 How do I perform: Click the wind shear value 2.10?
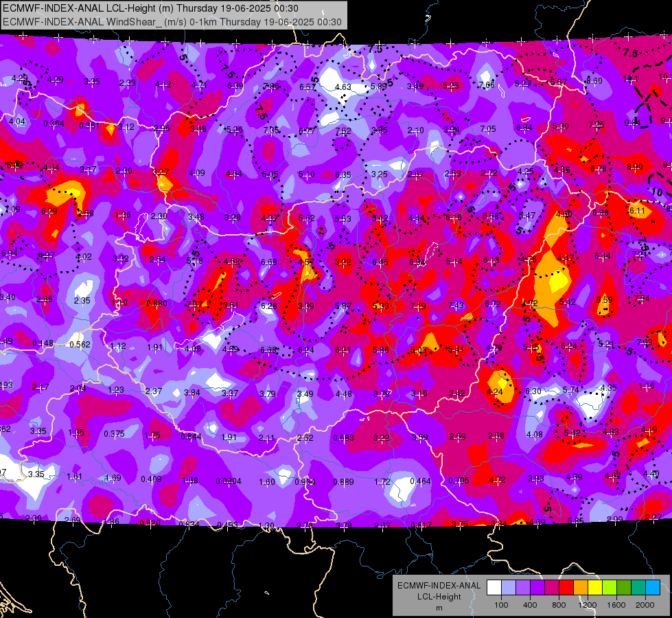coord(416,130)
